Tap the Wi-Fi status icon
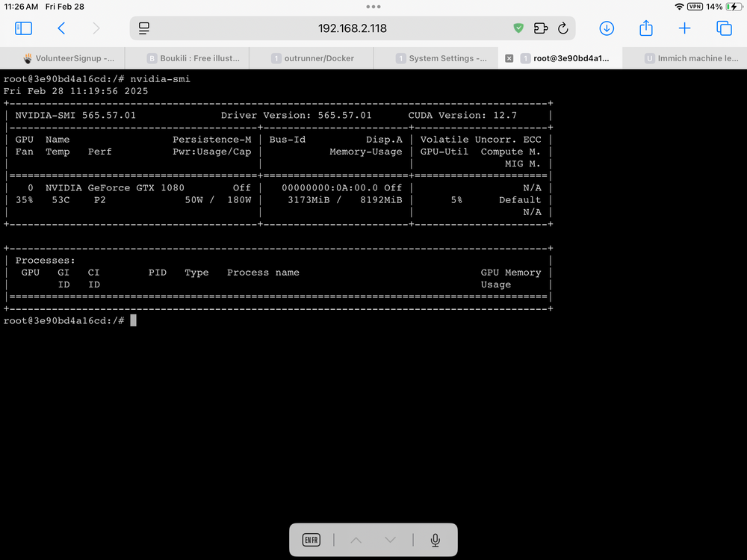Screen dimensions: 747x560 click(x=679, y=7)
